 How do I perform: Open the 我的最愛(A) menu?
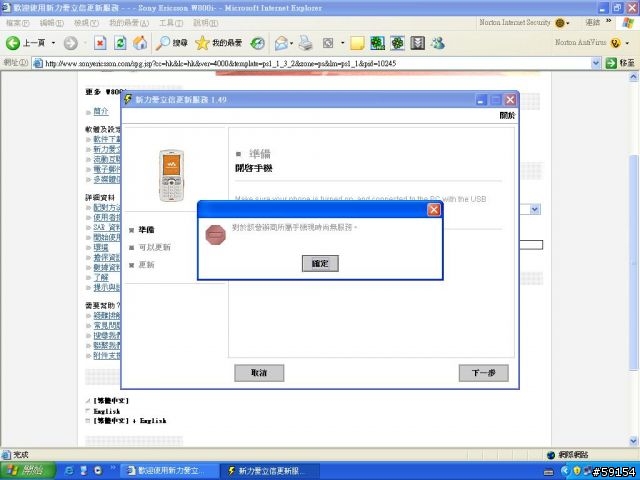[x=129, y=23]
